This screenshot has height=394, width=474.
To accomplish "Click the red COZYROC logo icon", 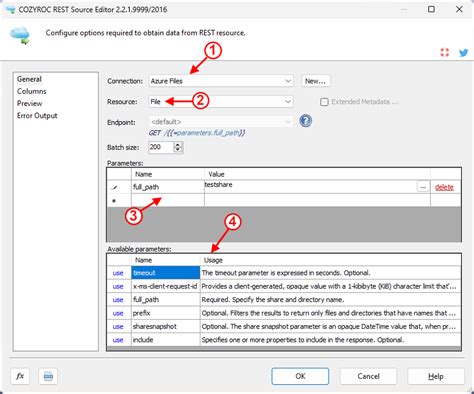I will pyautogui.click(x=445, y=52).
